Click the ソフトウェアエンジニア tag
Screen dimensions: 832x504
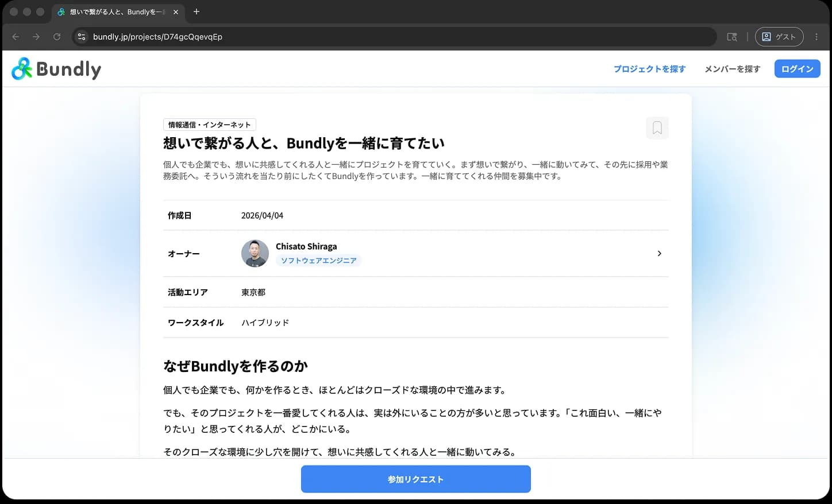[318, 261]
